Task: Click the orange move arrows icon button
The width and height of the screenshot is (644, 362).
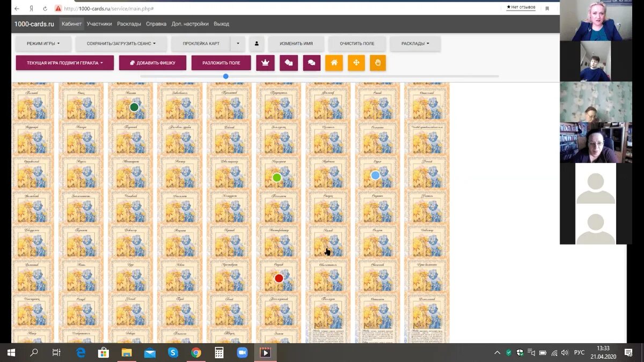Action: [356, 63]
